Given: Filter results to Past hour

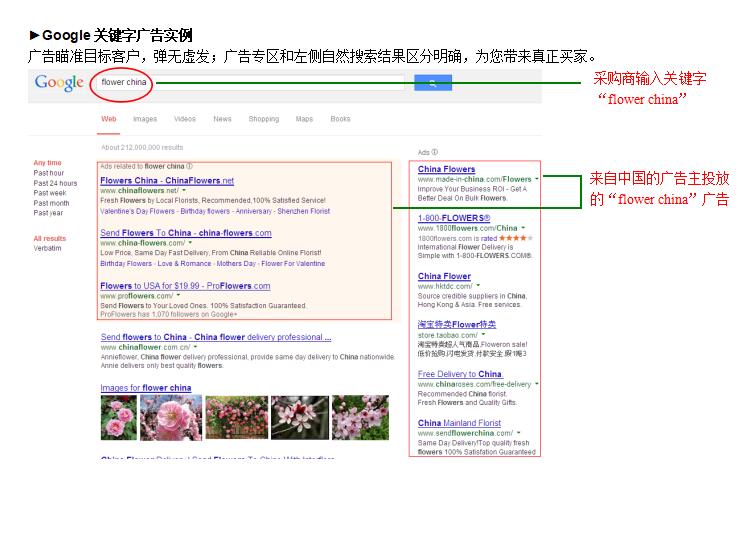Looking at the screenshot, I should coord(49,173).
